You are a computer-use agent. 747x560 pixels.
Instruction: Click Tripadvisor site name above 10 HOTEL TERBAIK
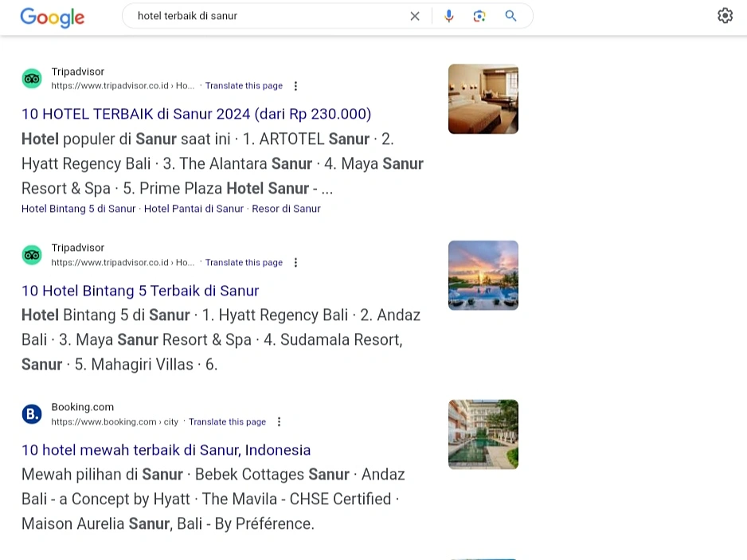[78, 72]
